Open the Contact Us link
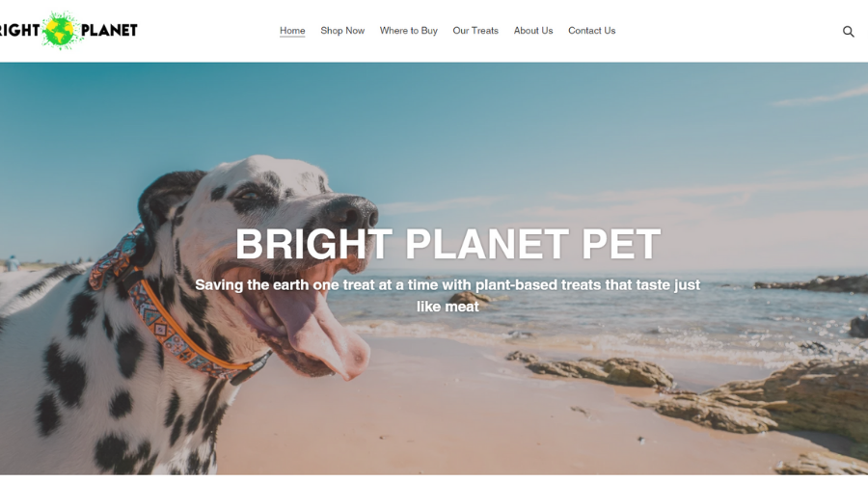The image size is (868, 482). [592, 31]
